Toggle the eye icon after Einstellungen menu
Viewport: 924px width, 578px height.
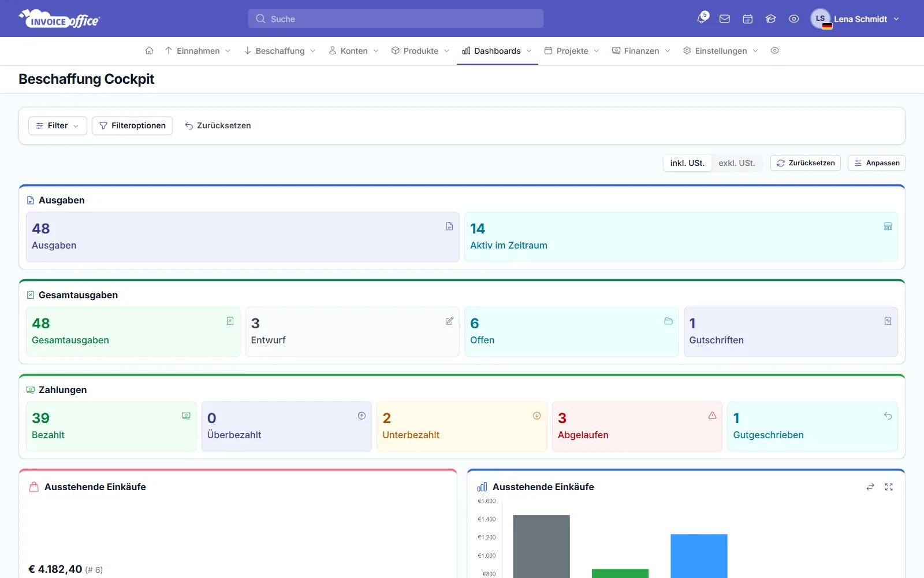point(775,51)
